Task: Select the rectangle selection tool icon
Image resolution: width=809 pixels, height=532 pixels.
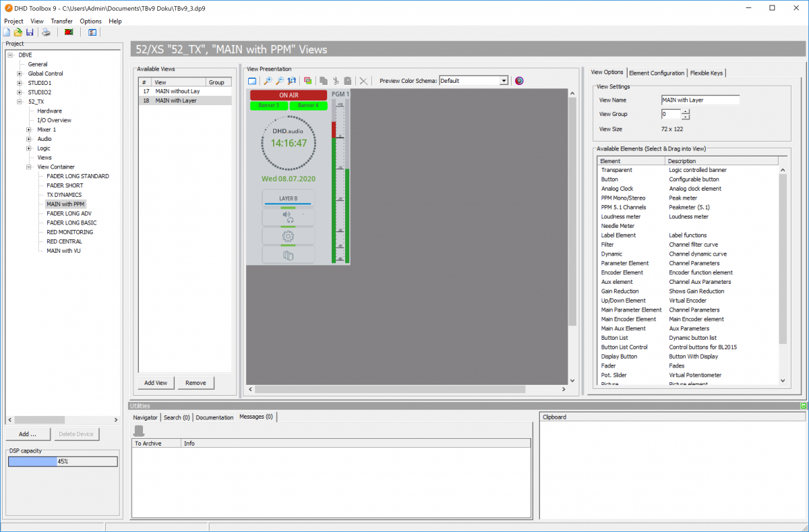Action: (x=252, y=80)
